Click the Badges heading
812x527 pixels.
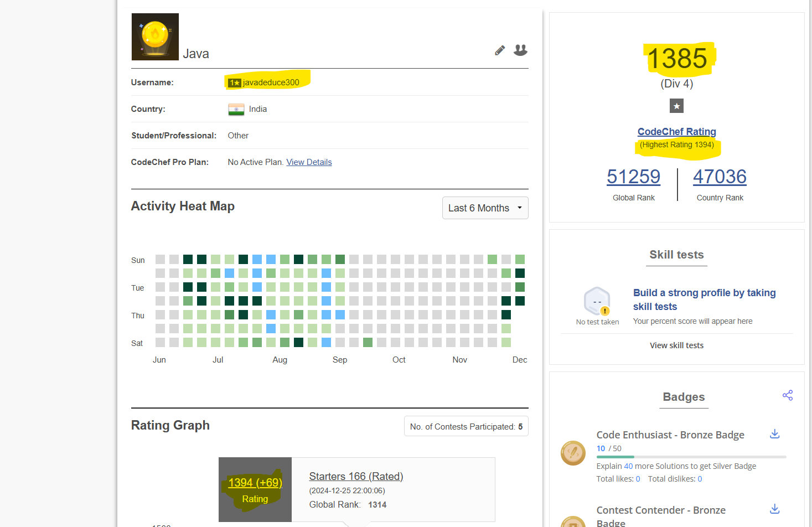pyautogui.click(x=684, y=397)
